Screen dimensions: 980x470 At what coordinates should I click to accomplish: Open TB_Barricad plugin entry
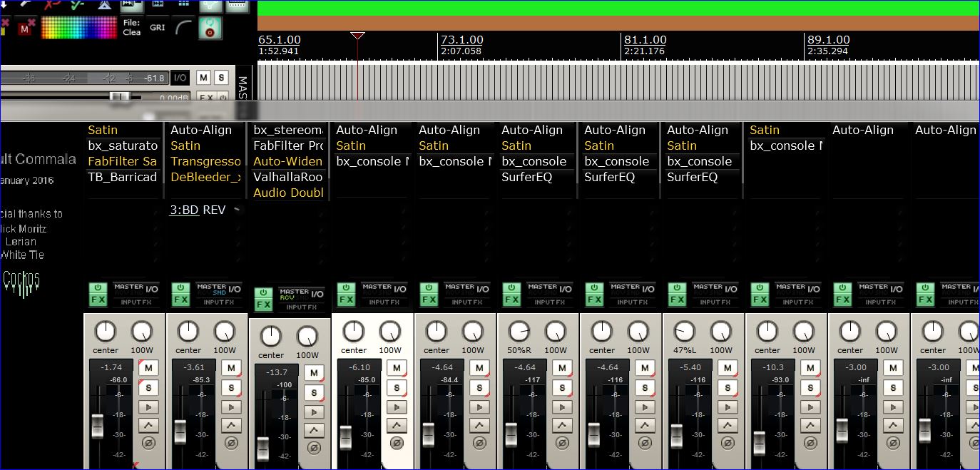pyautogui.click(x=123, y=177)
